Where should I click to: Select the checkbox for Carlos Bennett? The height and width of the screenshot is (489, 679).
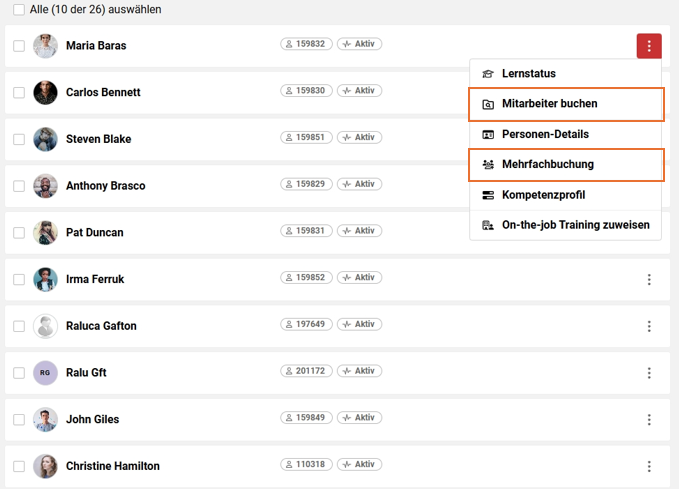19,93
